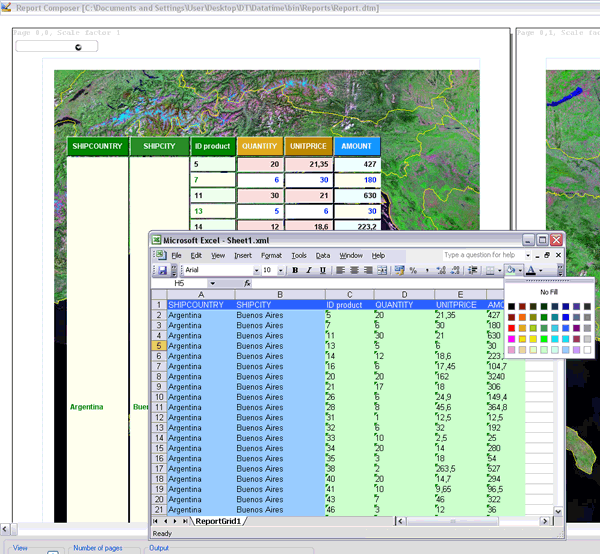
Task: Open the Font Color dropdown arrow
Action: pyautogui.click(x=541, y=270)
